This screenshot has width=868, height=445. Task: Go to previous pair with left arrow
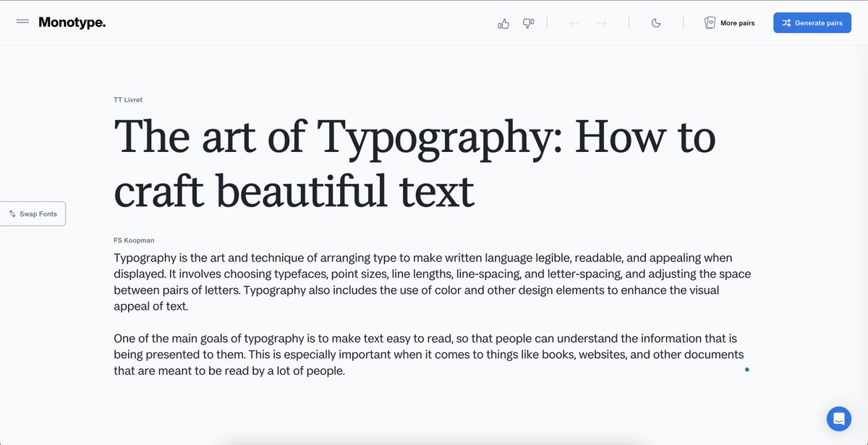(574, 23)
